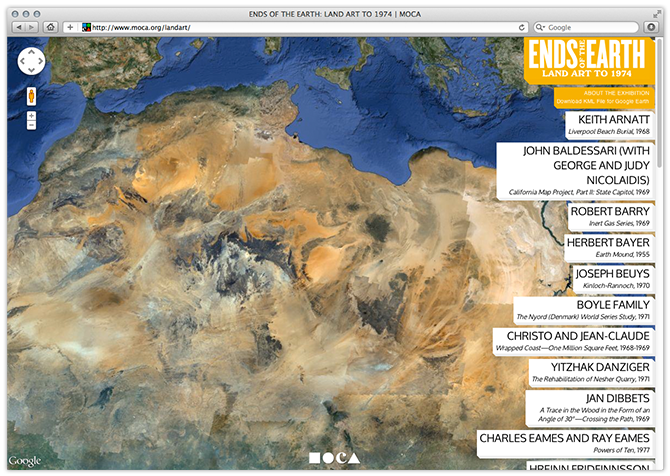670x476 pixels.
Task: Toggle full screen window icon
Action: (657, 14)
